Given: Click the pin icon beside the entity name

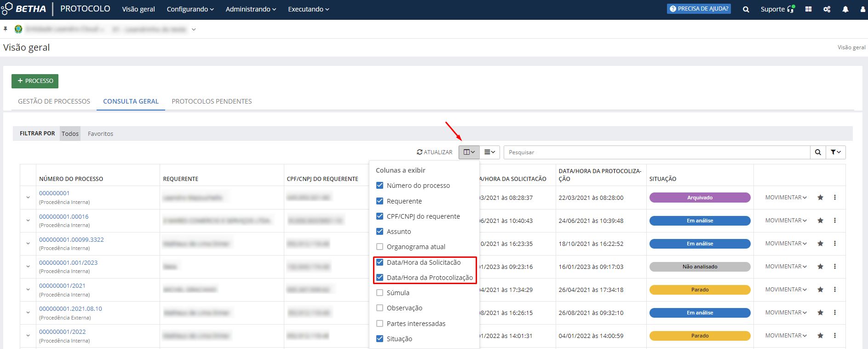Looking at the screenshot, I should click(x=6, y=29).
